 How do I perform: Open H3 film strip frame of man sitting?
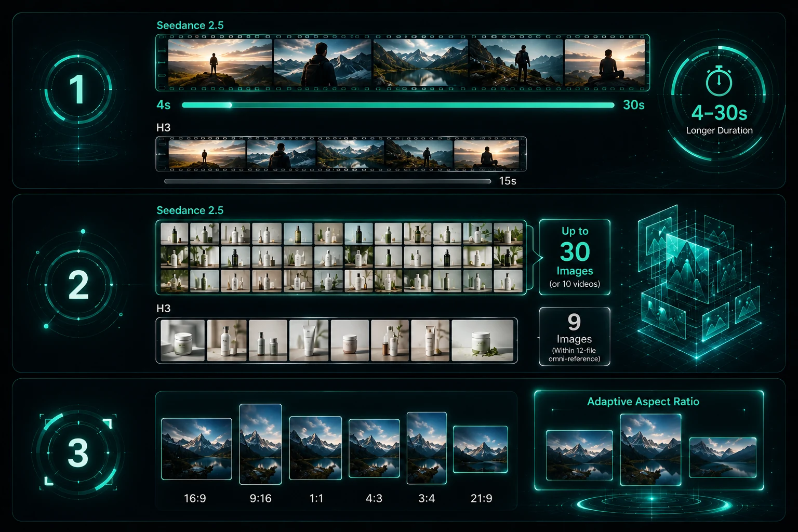coord(486,154)
